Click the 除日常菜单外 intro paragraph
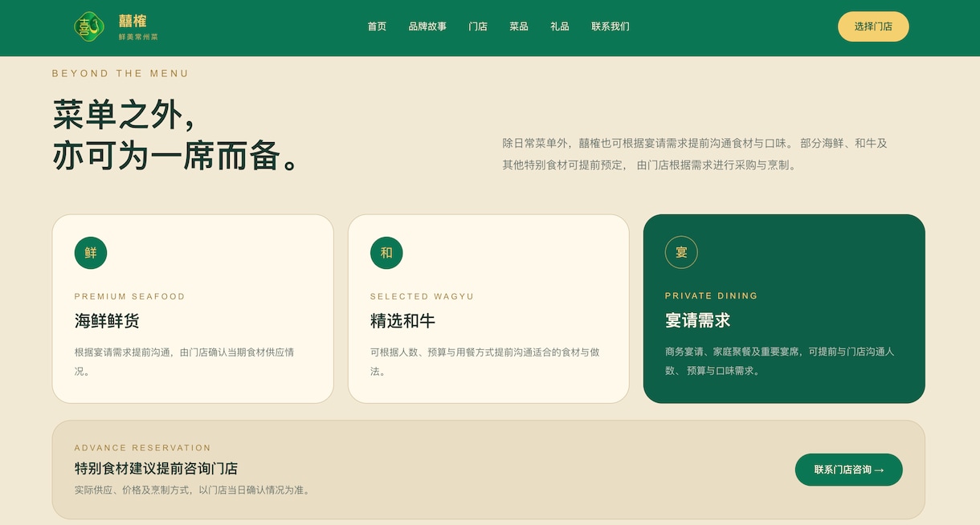The image size is (980, 525). pos(695,154)
